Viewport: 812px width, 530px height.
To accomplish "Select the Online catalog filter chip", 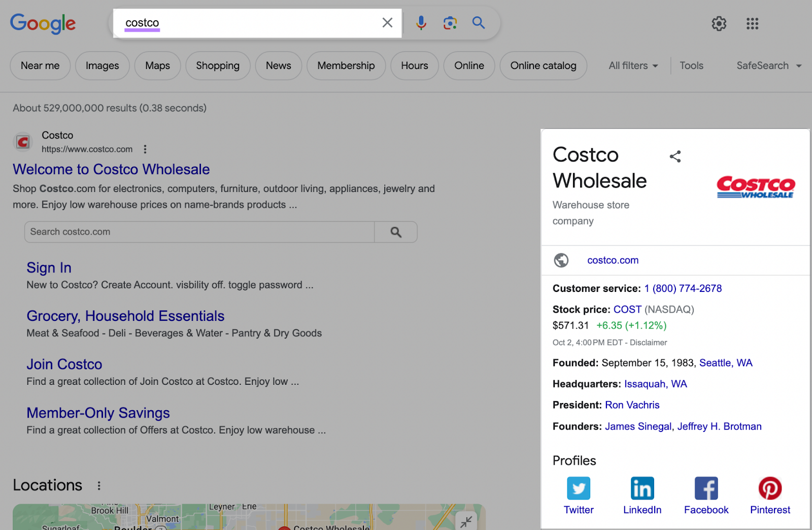I will pyautogui.click(x=544, y=65).
